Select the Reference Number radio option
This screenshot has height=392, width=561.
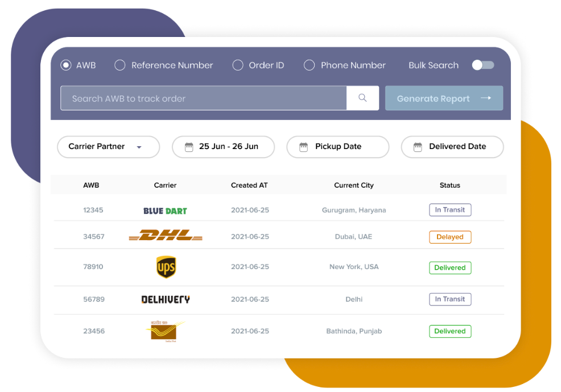click(120, 65)
